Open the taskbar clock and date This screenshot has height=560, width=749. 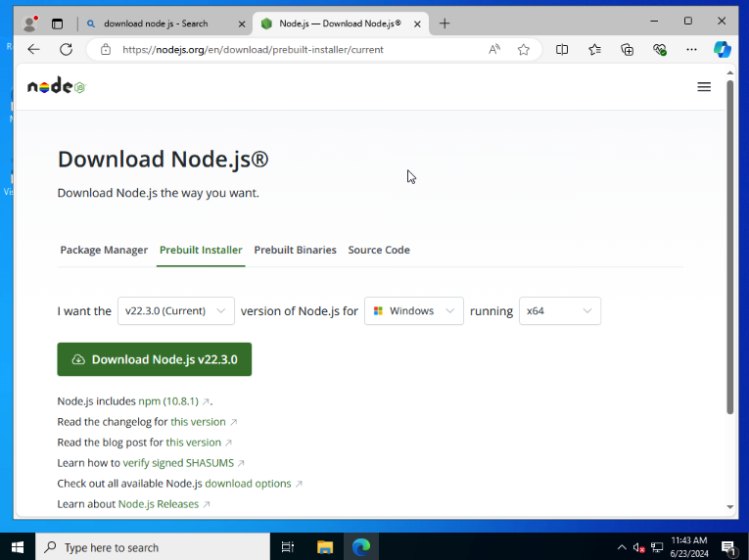tap(689, 547)
